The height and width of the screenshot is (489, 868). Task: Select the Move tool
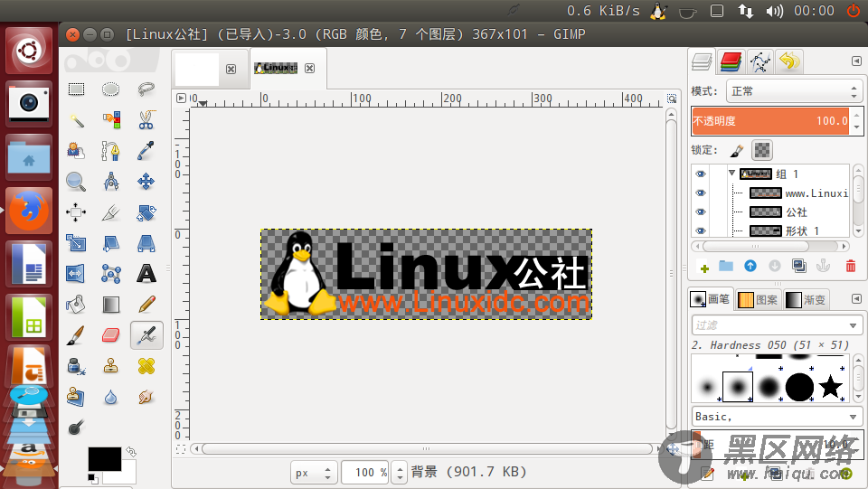[x=146, y=182]
